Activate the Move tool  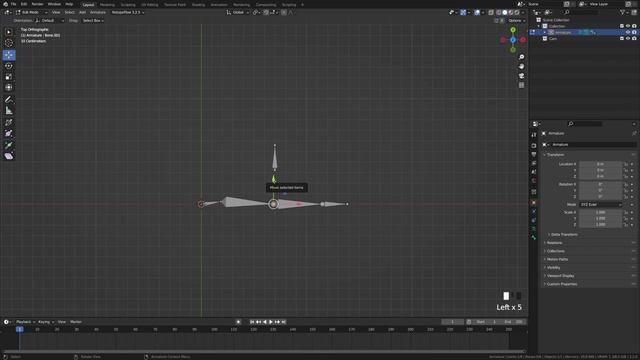tap(9, 55)
